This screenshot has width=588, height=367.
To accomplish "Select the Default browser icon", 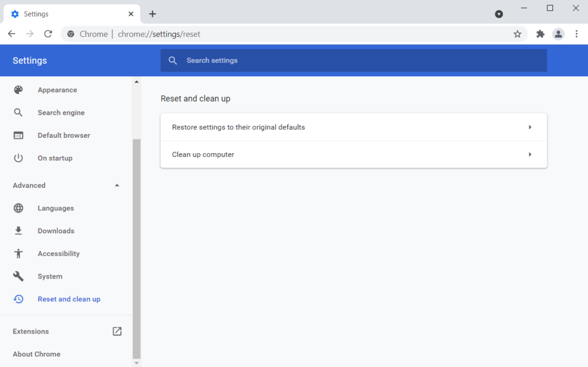I will 18,135.
